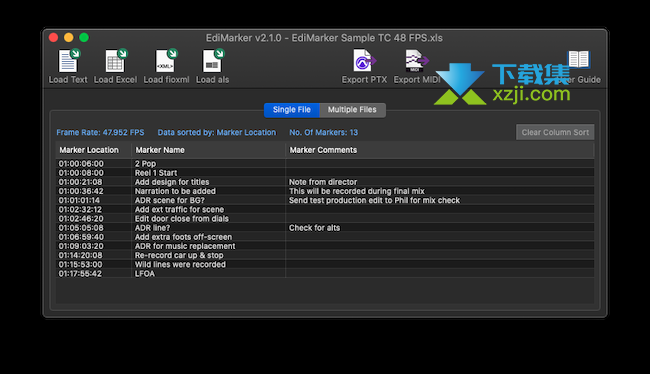The height and width of the screenshot is (374, 650).
Task: Click Narration to be added marker
Action: tap(175, 191)
